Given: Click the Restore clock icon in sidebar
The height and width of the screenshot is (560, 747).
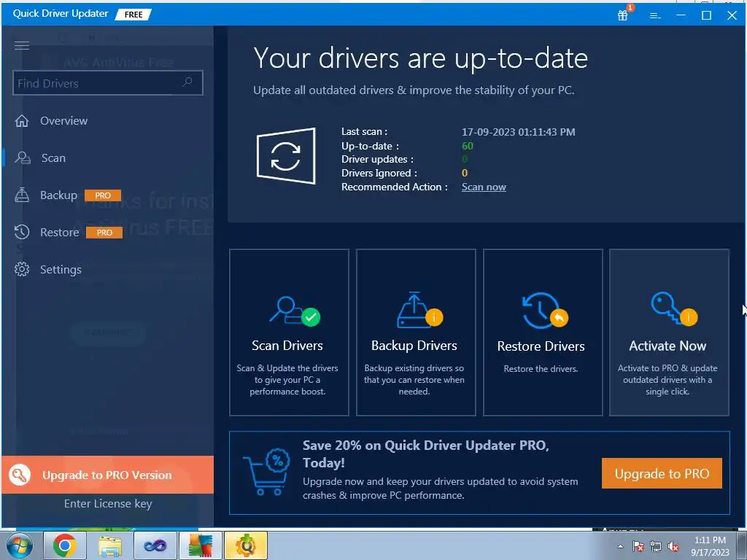Looking at the screenshot, I should (x=22, y=232).
